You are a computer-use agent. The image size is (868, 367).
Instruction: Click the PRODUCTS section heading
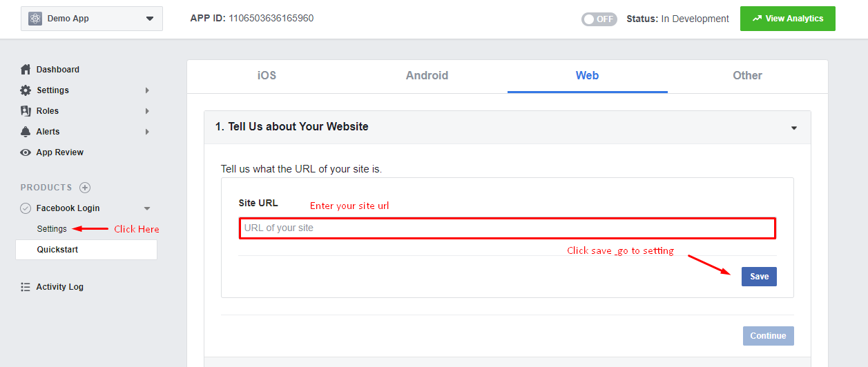(46, 188)
